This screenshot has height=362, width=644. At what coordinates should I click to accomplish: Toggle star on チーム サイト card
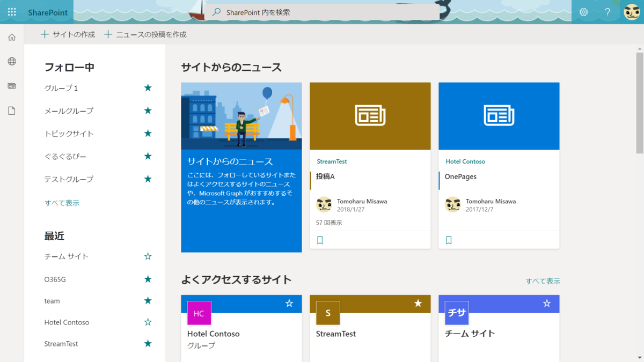(x=547, y=304)
